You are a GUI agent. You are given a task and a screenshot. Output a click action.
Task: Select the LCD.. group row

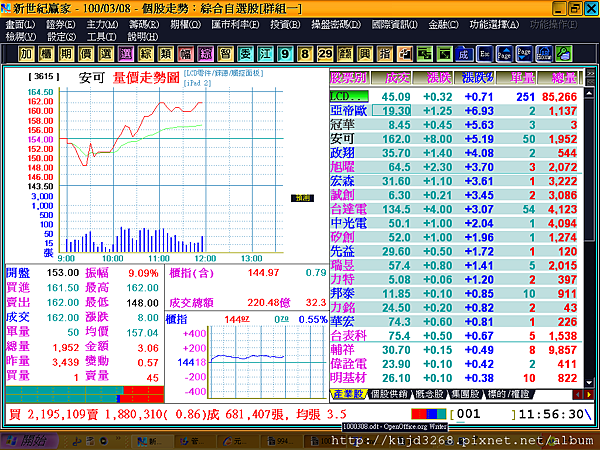pos(455,97)
